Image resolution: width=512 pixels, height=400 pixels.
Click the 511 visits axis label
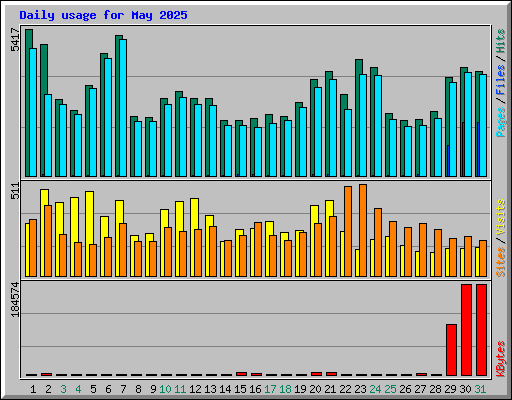(15, 191)
